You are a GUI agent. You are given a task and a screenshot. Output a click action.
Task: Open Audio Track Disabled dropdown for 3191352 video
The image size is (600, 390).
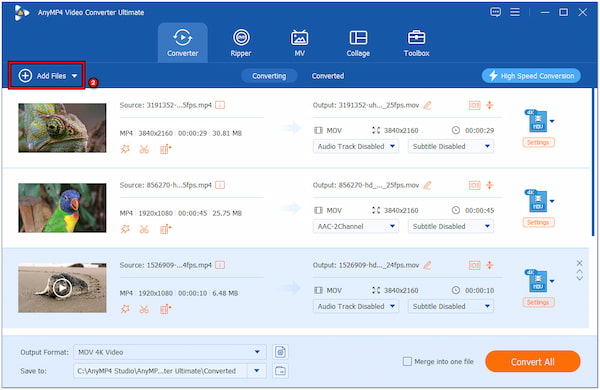pyautogui.click(x=356, y=146)
